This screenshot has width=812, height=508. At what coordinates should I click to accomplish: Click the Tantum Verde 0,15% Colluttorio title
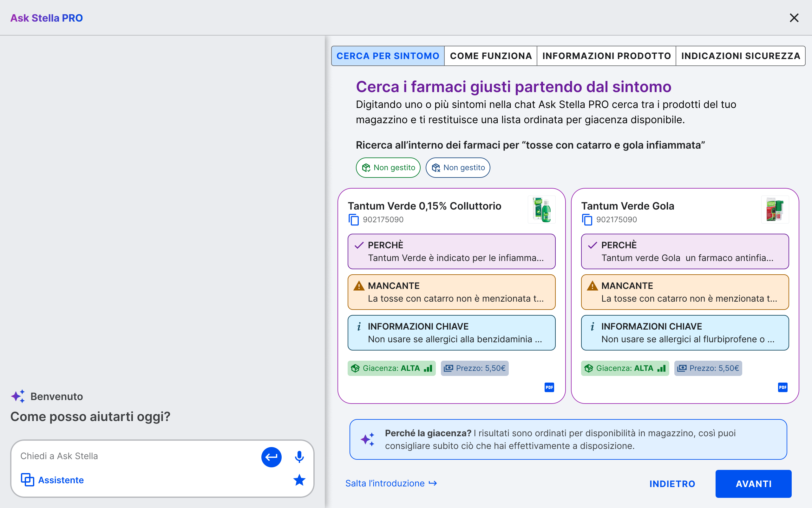coord(424,206)
